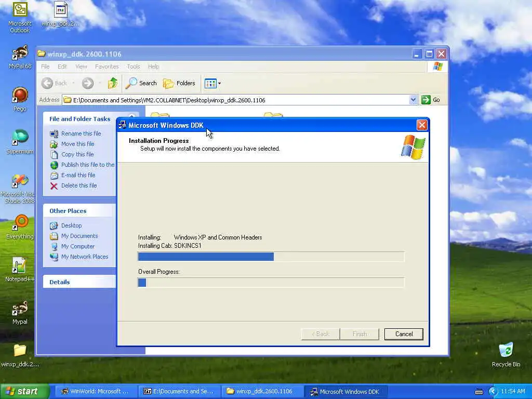This screenshot has width=532, height=399.
Task: Click the Installing Cab: SDKINCS1 text
Action: click(x=170, y=246)
